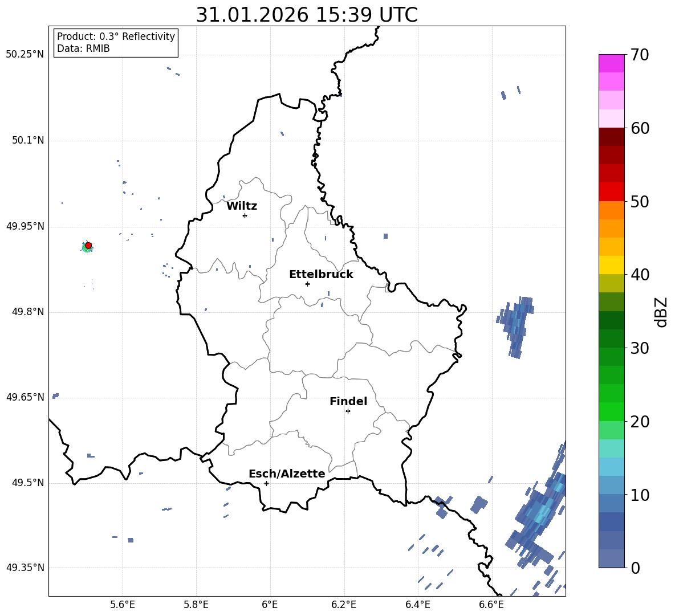Viewport: 675px width, 616px height.
Task: Pick the yellow swatch above 40 dBZ
Action: click(x=611, y=265)
